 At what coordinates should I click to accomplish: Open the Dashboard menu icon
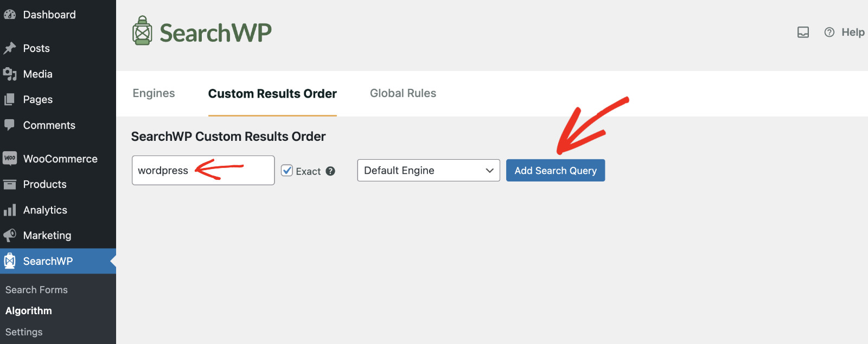[10, 15]
